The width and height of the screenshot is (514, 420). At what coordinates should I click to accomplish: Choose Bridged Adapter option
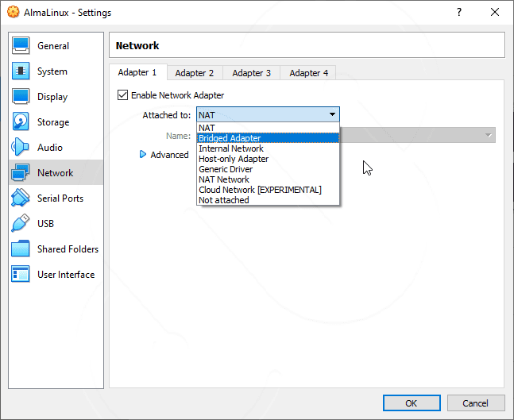[x=268, y=138]
